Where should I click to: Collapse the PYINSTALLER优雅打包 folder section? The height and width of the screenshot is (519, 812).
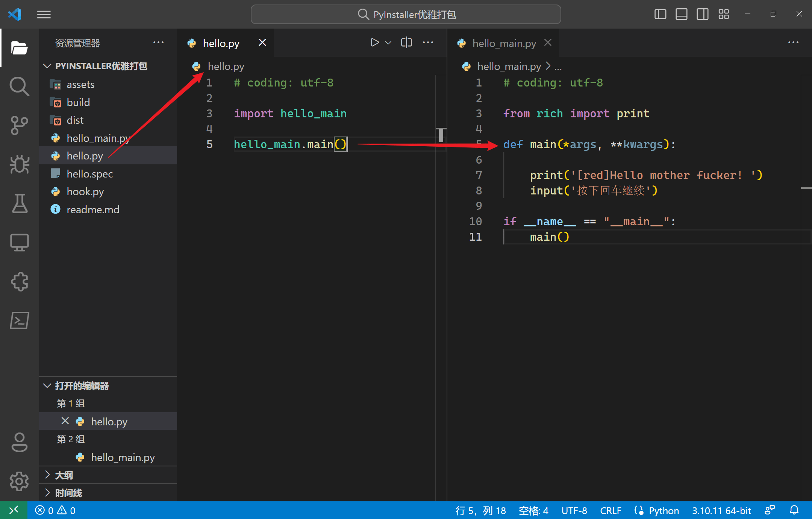click(47, 66)
